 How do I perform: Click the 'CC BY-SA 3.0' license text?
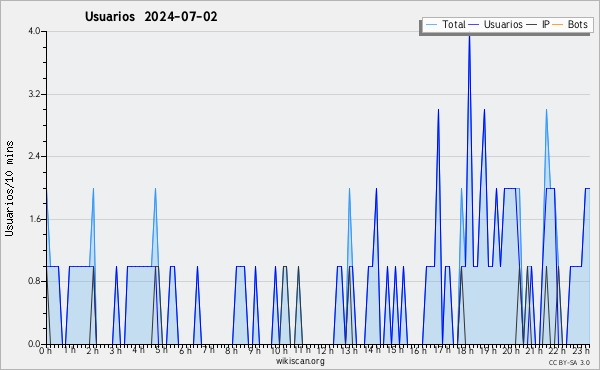[569, 362]
